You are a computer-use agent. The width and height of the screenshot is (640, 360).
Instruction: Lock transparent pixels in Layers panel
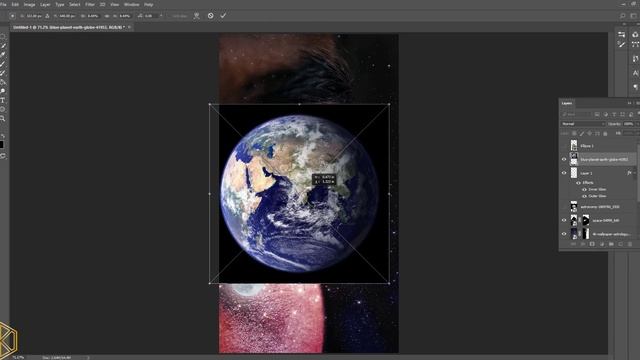[574, 133]
